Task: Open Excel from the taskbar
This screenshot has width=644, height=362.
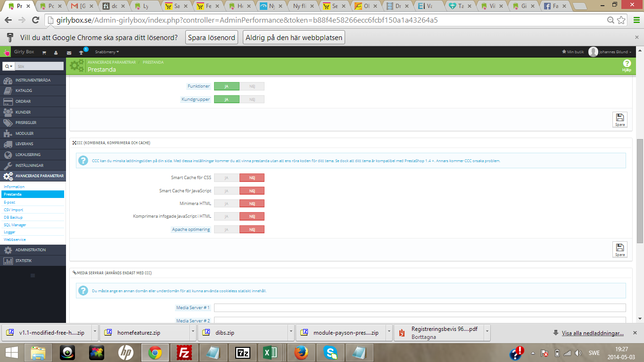Action: [x=270, y=352]
